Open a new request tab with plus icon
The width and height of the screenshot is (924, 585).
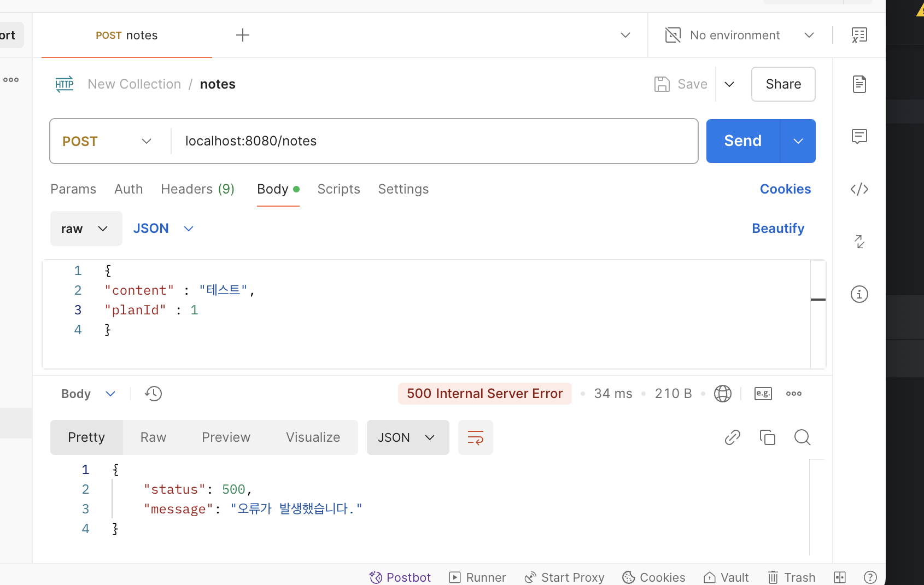click(243, 35)
